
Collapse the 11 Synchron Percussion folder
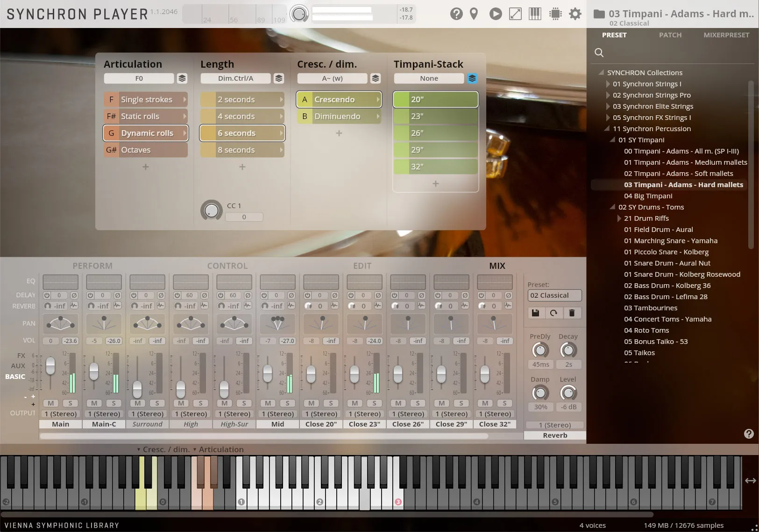click(607, 129)
